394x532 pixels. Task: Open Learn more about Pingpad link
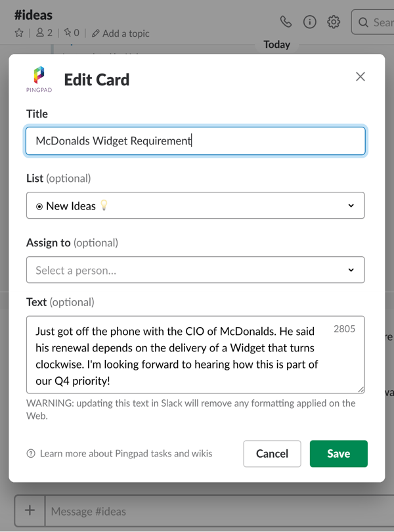(125, 453)
